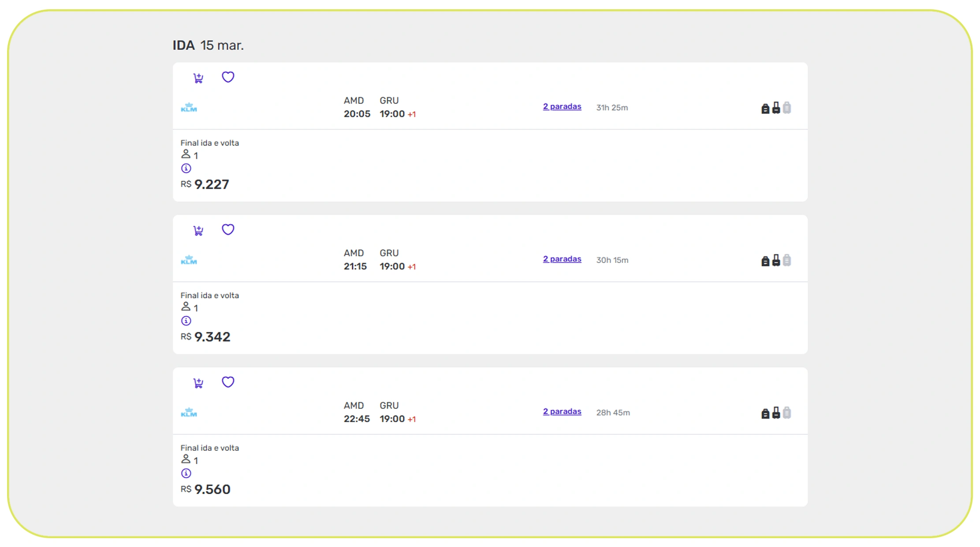Click baggage icons on 31h 25m flight
Viewport: 980px width, 547px height.
tap(775, 108)
